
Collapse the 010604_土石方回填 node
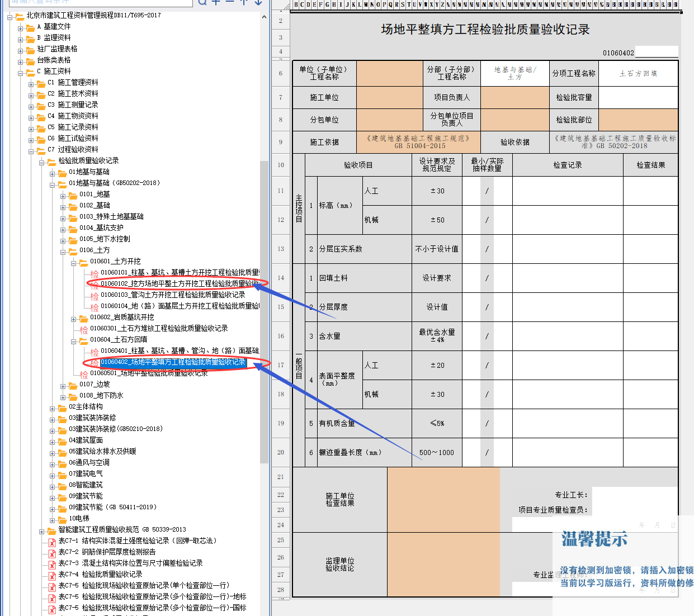click(x=73, y=341)
